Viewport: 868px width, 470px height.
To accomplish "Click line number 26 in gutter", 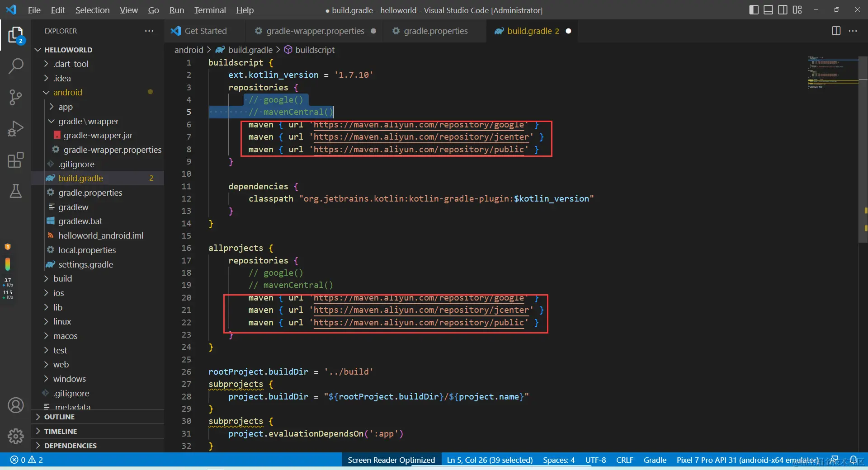I will point(186,372).
